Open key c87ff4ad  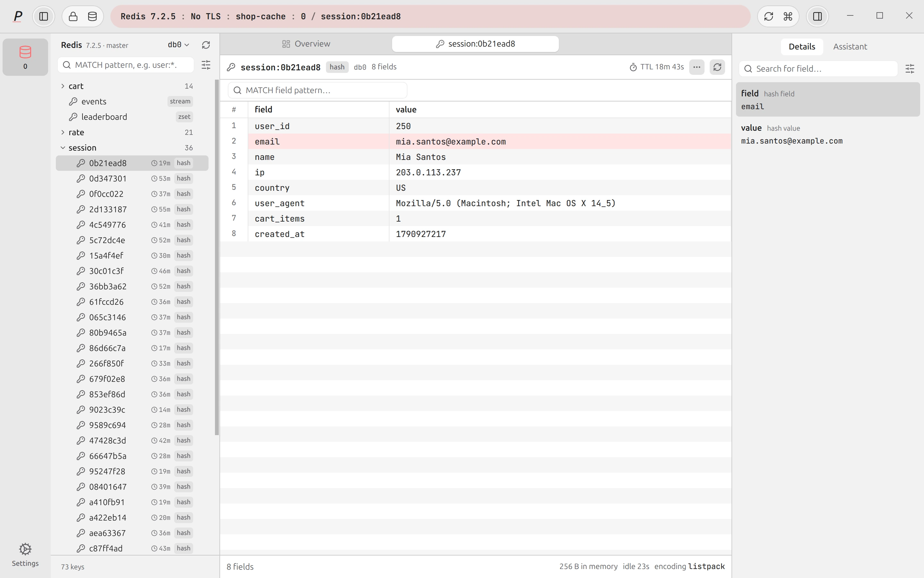tap(132, 548)
